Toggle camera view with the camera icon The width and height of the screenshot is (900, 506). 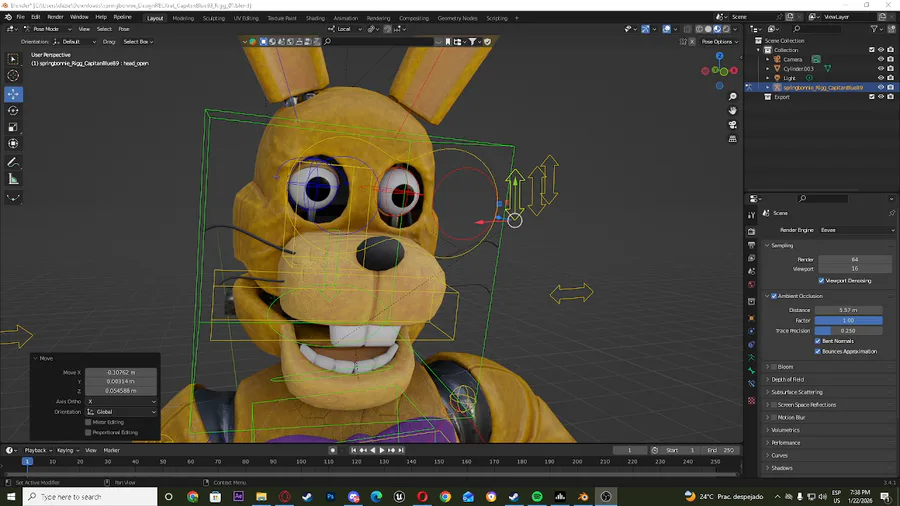coord(733,125)
